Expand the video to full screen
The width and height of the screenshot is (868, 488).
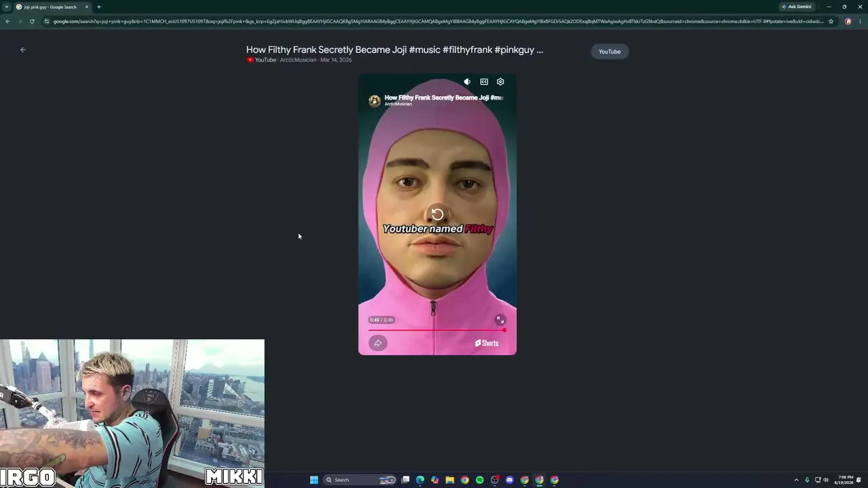pyautogui.click(x=500, y=320)
